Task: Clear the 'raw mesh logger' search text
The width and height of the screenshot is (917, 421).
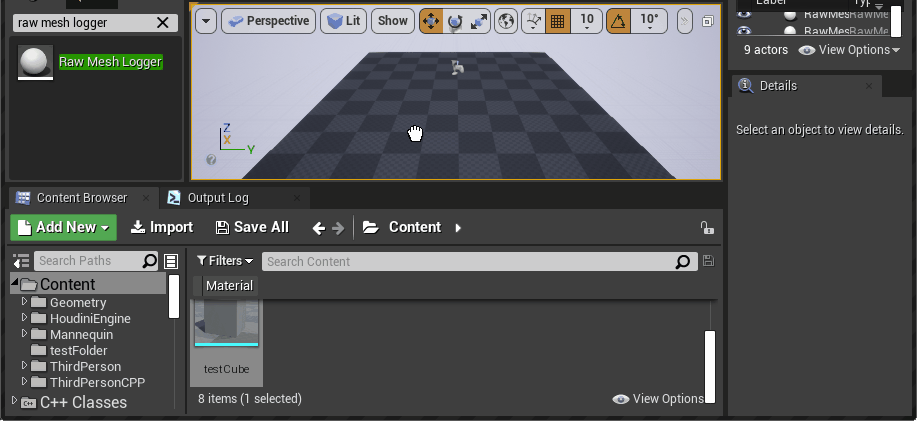Action: (x=163, y=23)
